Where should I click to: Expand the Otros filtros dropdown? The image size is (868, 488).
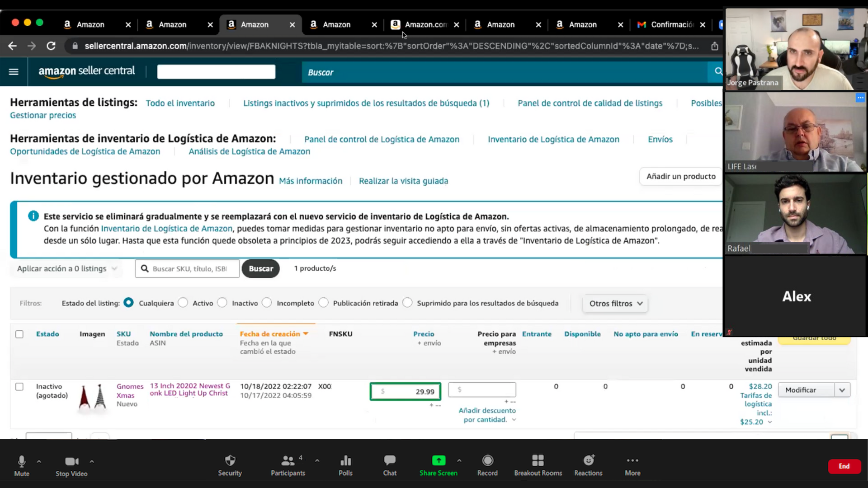[x=615, y=304]
